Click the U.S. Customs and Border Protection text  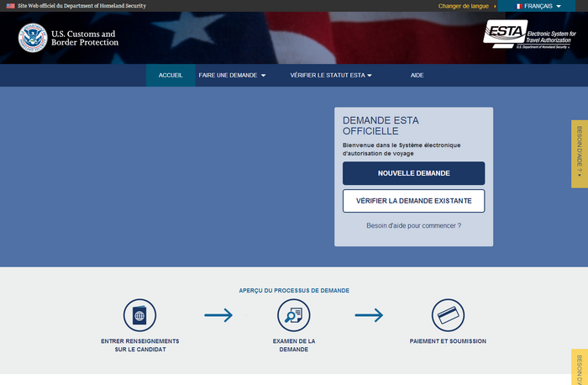click(85, 38)
